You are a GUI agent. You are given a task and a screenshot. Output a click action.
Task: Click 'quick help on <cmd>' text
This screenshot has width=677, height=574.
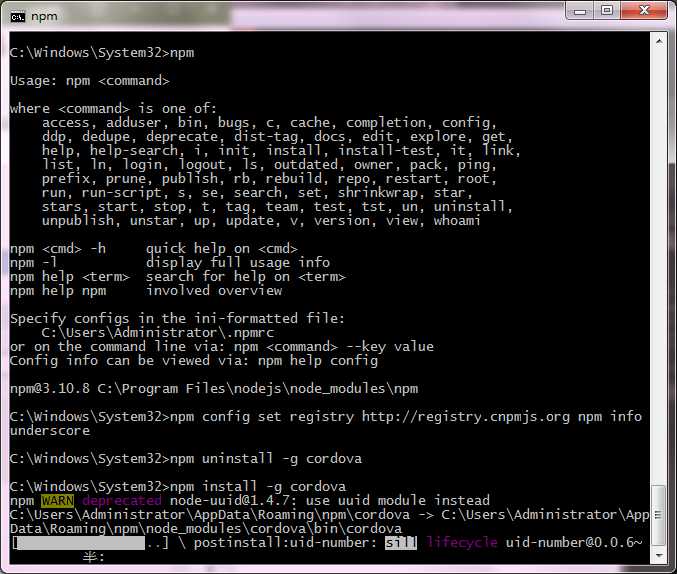click(221, 249)
